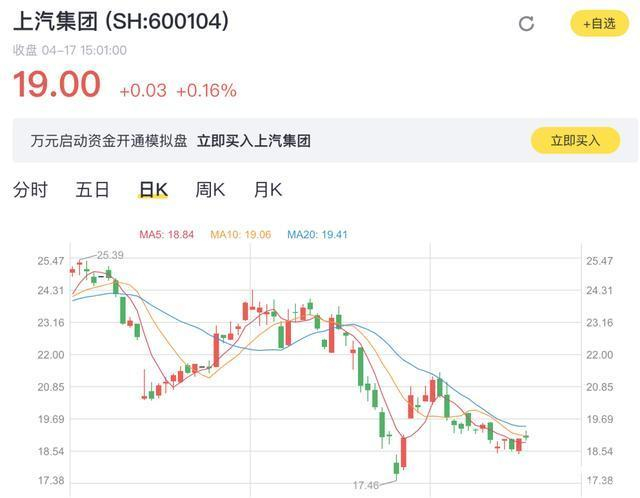This screenshot has width=640, height=498.
Task: Switch to the 分时 chart tab
Action: click(30, 189)
